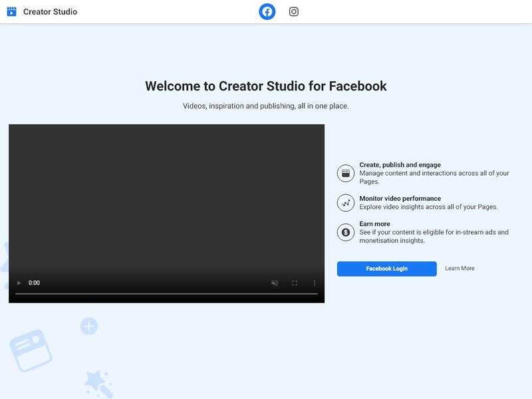Click 'Manage content and interactions' description

click(434, 177)
